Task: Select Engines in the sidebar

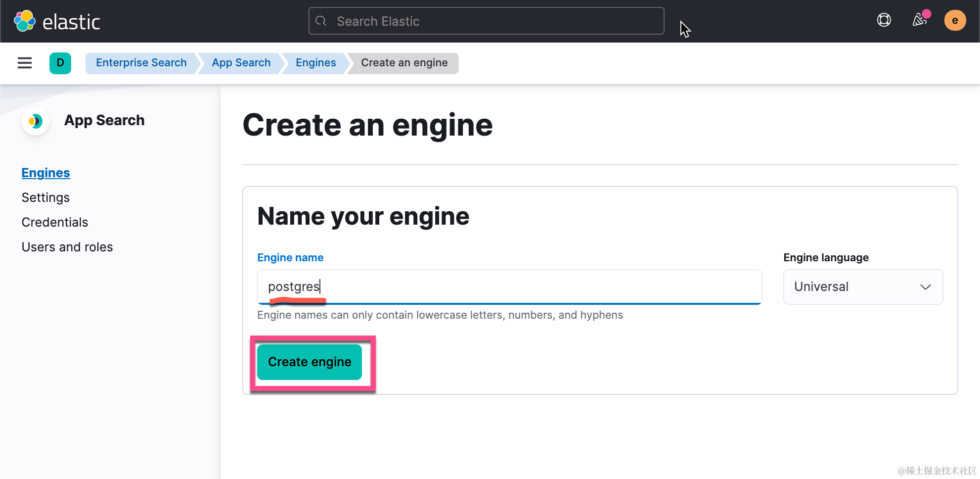Action: click(x=45, y=173)
